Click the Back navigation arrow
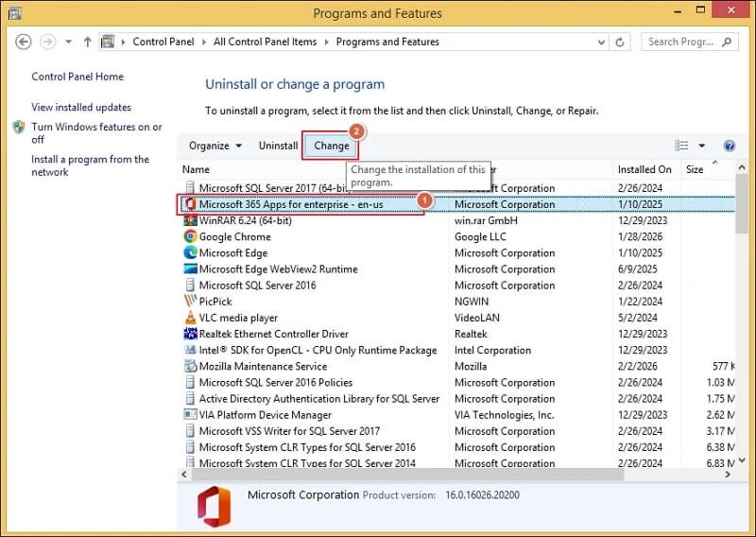Image resolution: width=756 pixels, height=537 pixels. (x=23, y=42)
